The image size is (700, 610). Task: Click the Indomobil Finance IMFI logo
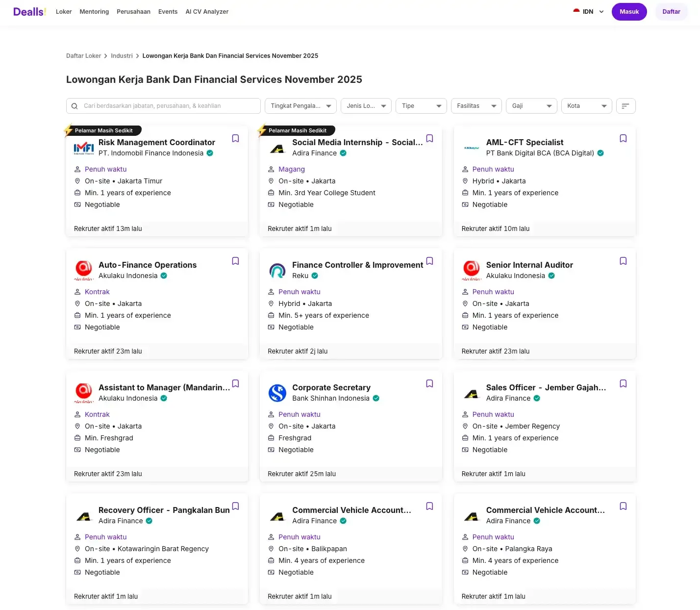(84, 148)
